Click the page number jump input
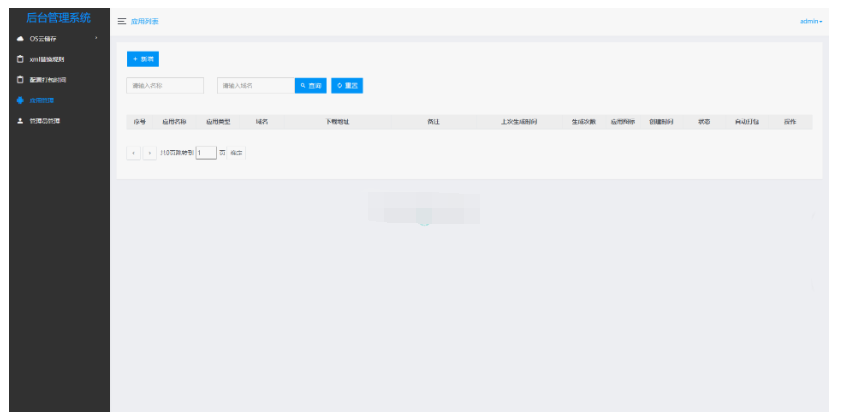 coord(206,153)
